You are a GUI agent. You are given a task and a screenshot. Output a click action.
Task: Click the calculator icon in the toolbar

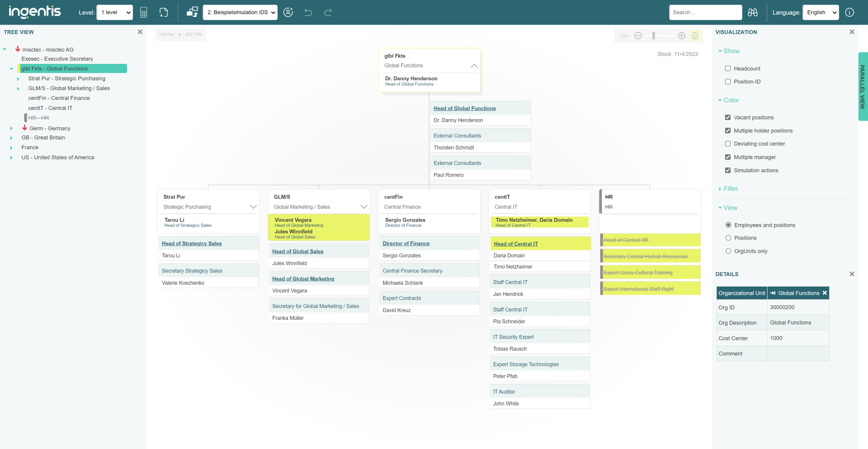143,12
